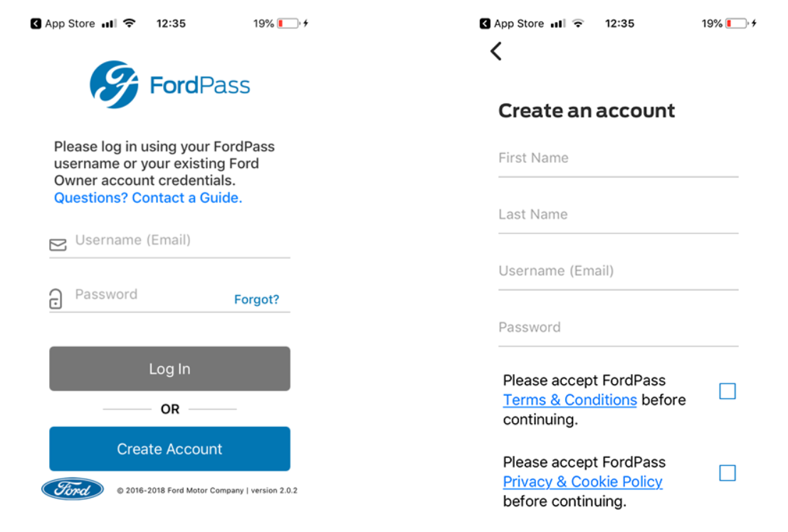788x532 pixels.
Task: Tap the Wi-Fi icon on right status bar
Action: [578, 23]
